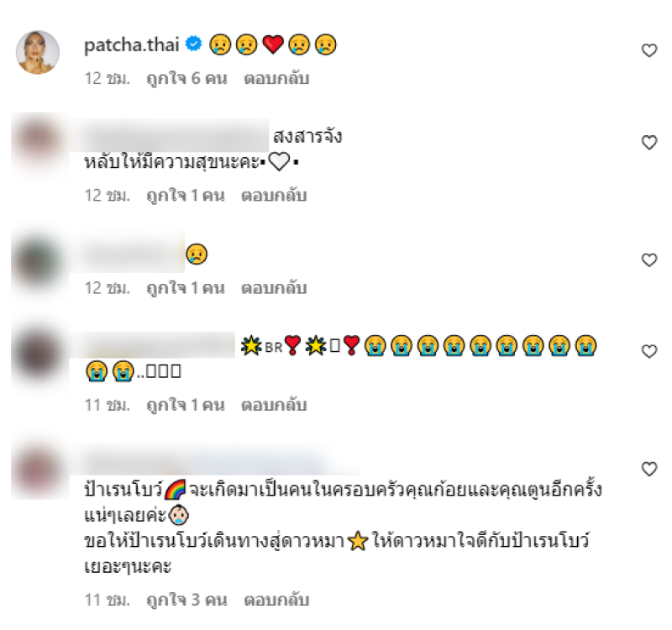Like the ป้าเรนโบว์ comment heart icon
672x630 pixels.
click(x=648, y=469)
